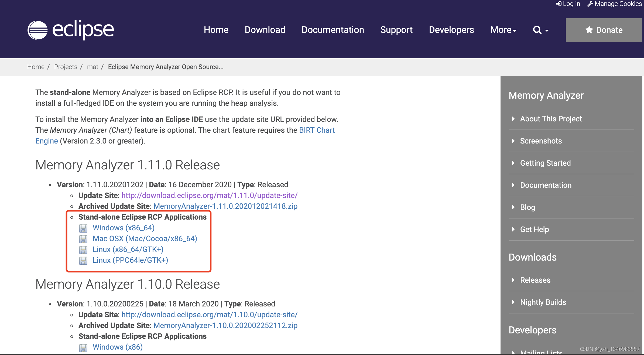Open Nightly Builds sidebar link
This screenshot has width=644, height=355.
[x=543, y=302]
